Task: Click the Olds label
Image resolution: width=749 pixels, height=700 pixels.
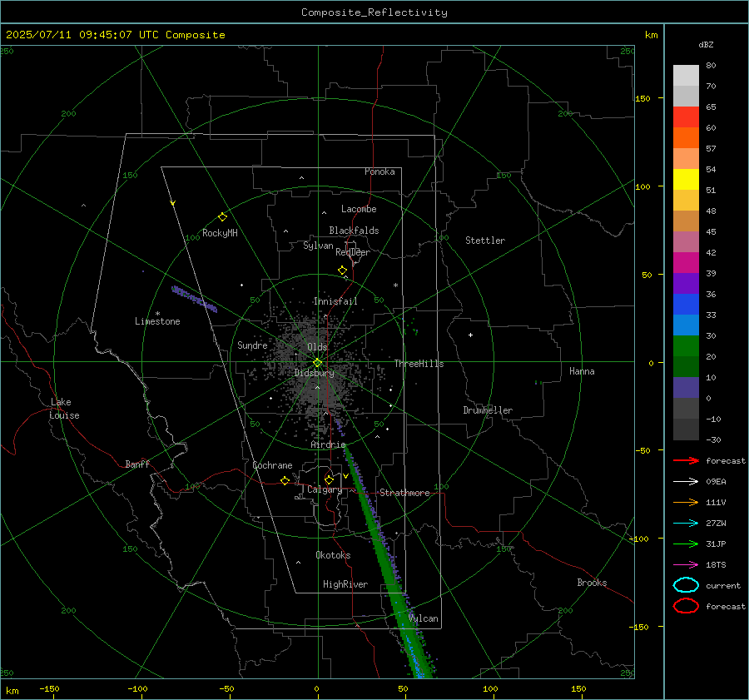Action: [317, 347]
